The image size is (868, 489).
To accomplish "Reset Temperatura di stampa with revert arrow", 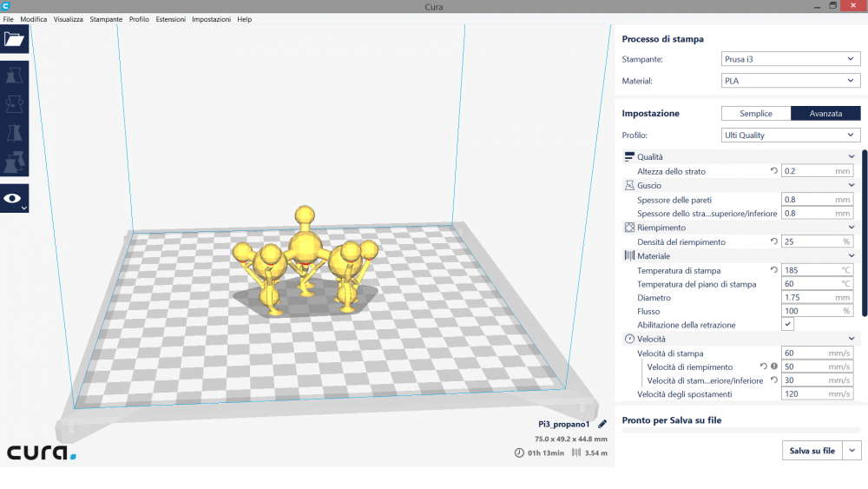I will (x=773, y=270).
